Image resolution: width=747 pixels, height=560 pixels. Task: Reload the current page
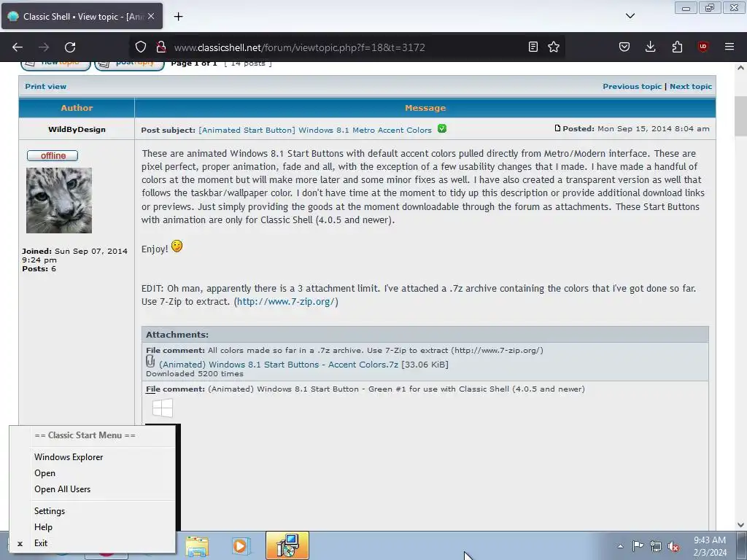[x=70, y=47]
